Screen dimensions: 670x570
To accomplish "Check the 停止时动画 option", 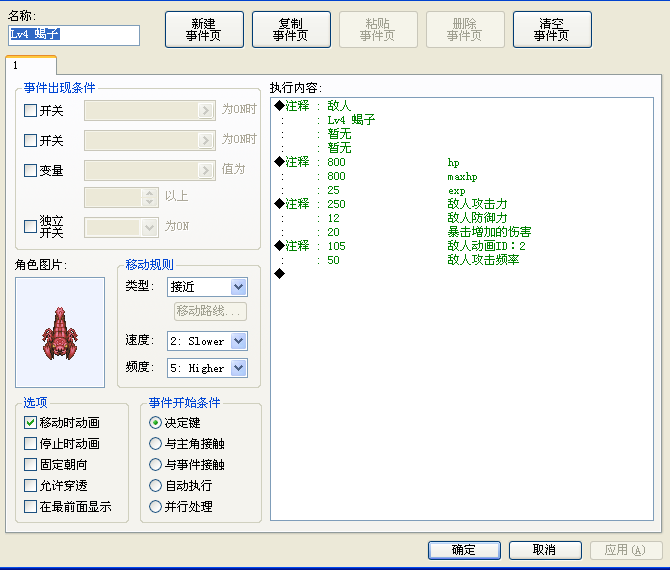I will (x=30, y=444).
